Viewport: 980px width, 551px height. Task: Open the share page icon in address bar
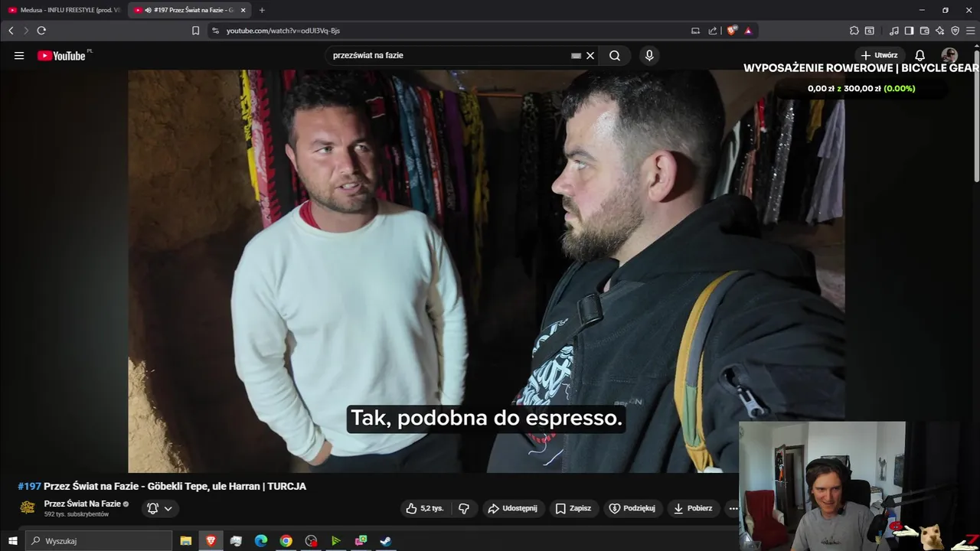coord(713,31)
